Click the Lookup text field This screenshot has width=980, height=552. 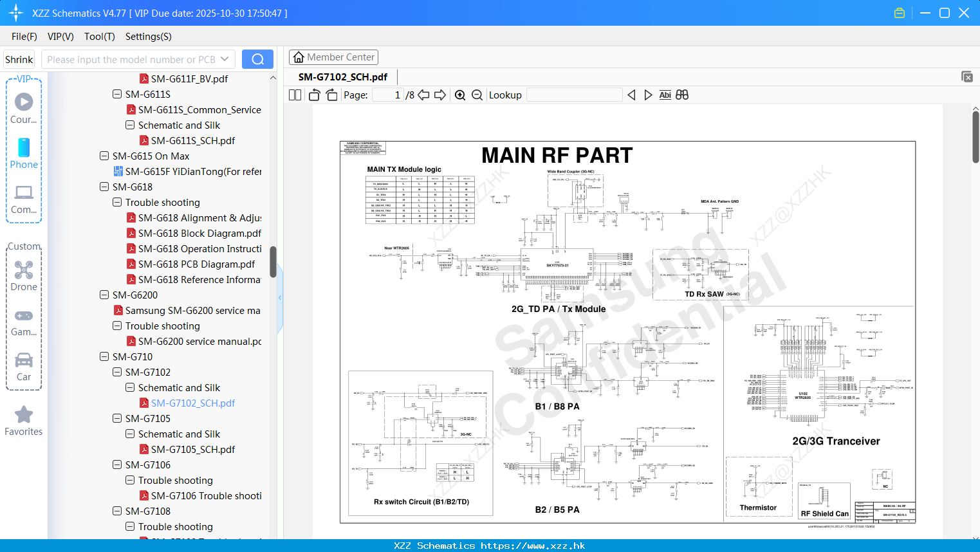click(574, 95)
